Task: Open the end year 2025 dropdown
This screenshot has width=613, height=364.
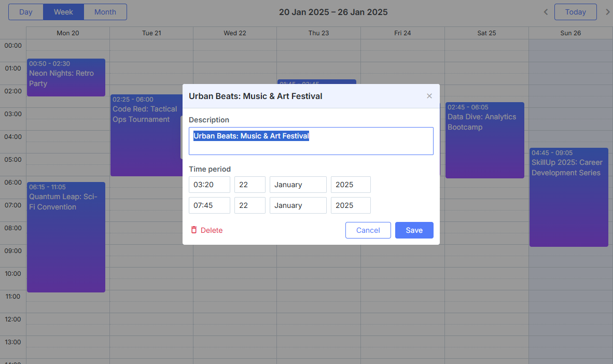Action: (x=351, y=205)
